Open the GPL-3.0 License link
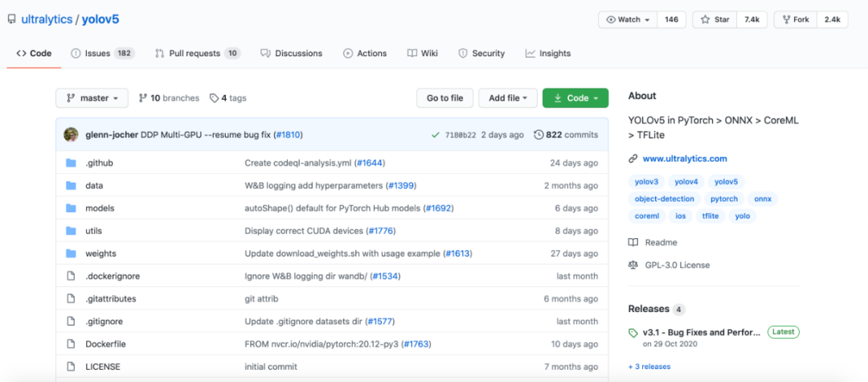868x382 pixels. [677, 265]
